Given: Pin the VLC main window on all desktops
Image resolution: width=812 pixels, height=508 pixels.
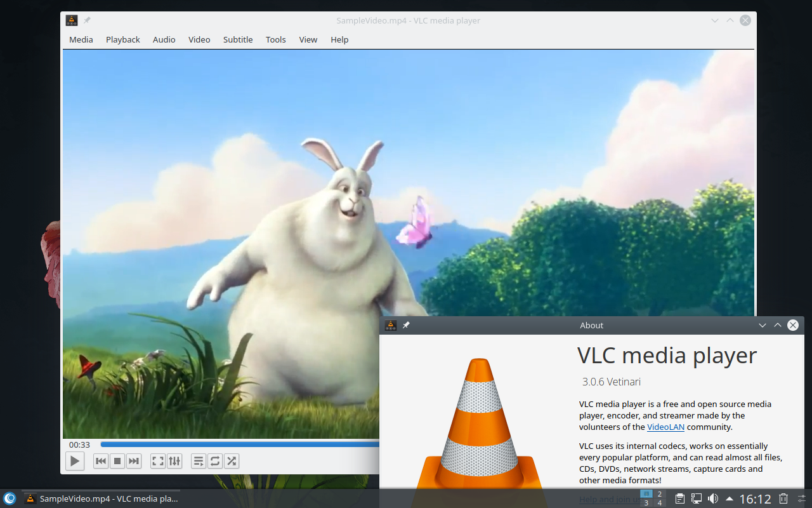Looking at the screenshot, I should [x=87, y=20].
